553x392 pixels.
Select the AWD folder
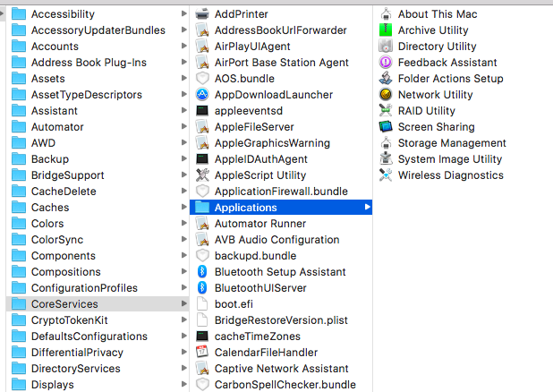click(x=98, y=143)
